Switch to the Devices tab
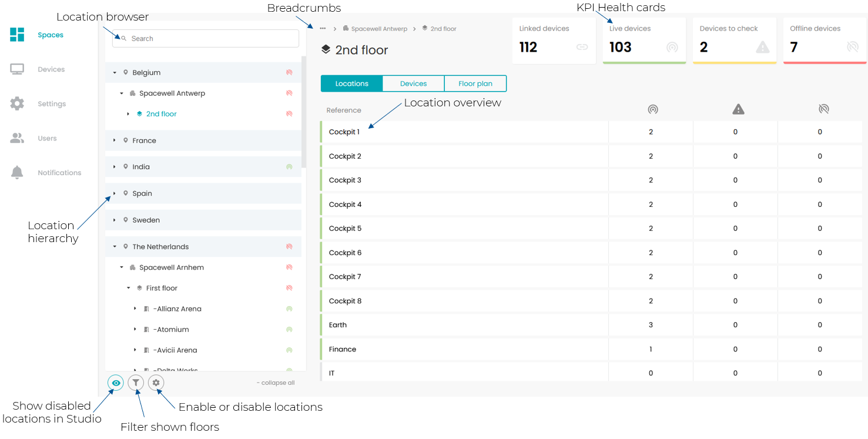This screenshot has height=439, width=868. coord(413,83)
